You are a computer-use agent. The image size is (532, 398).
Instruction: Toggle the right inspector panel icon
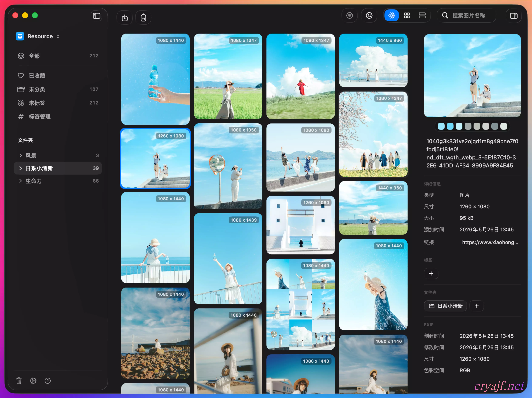514,16
